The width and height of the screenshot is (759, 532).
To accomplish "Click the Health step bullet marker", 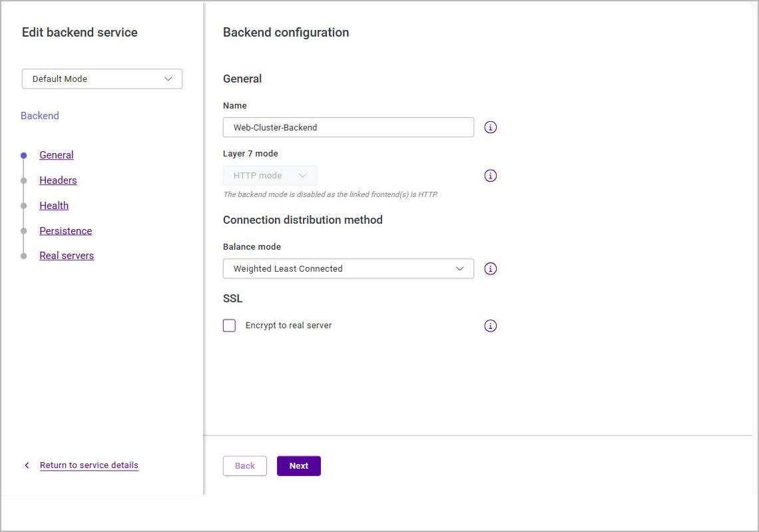I will (x=24, y=206).
